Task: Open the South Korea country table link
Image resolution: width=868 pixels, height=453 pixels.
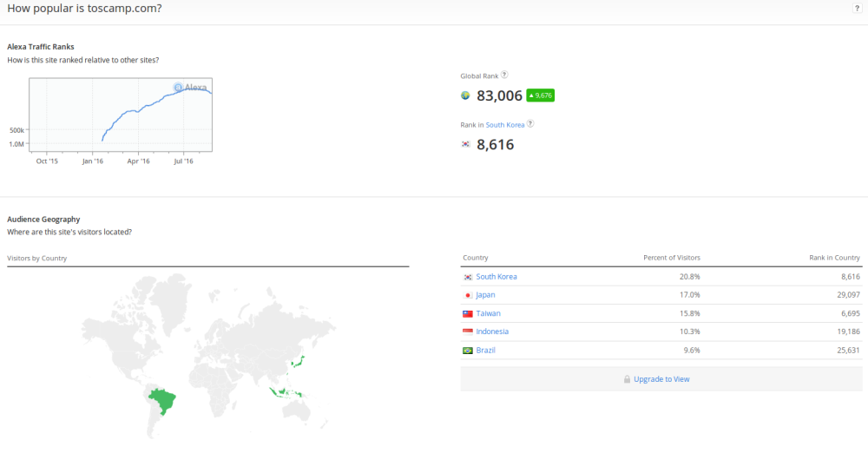Action: (x=496, y=276)
